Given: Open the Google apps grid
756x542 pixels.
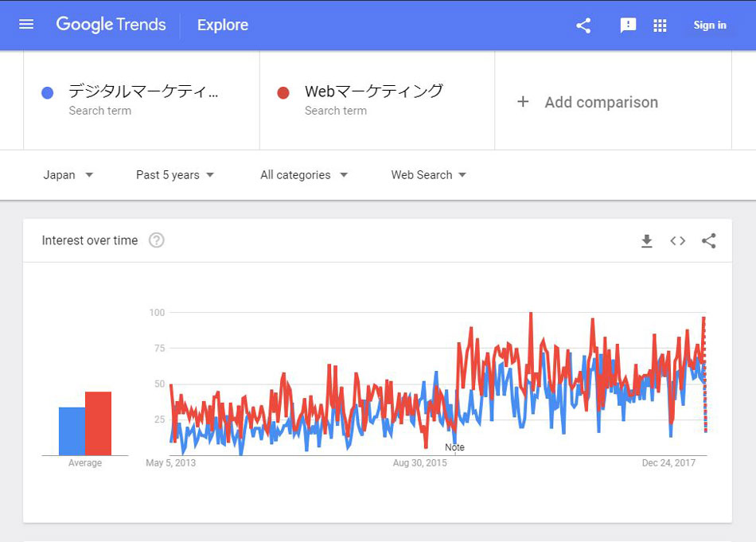Looking at the screenshot, I should [660, 25].
